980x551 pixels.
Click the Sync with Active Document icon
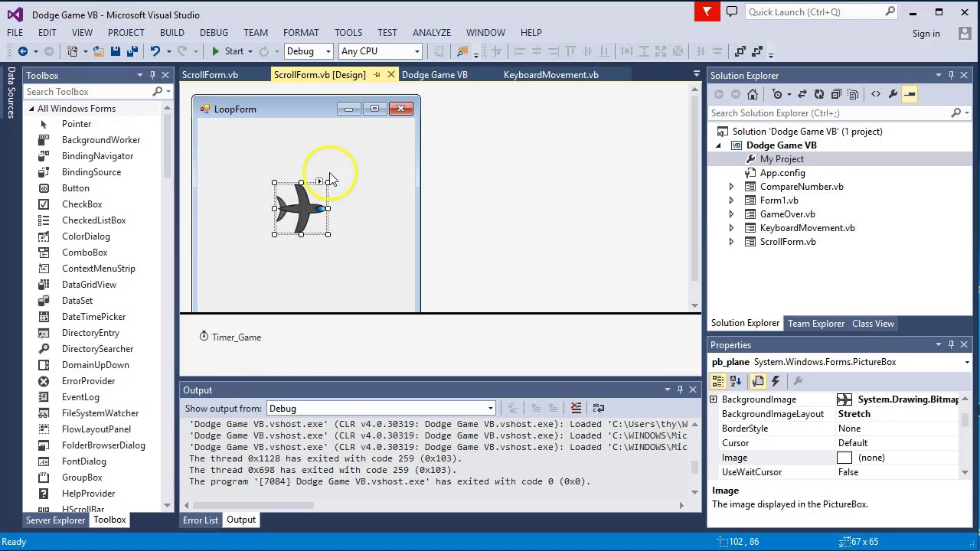[x=802, y=94]
